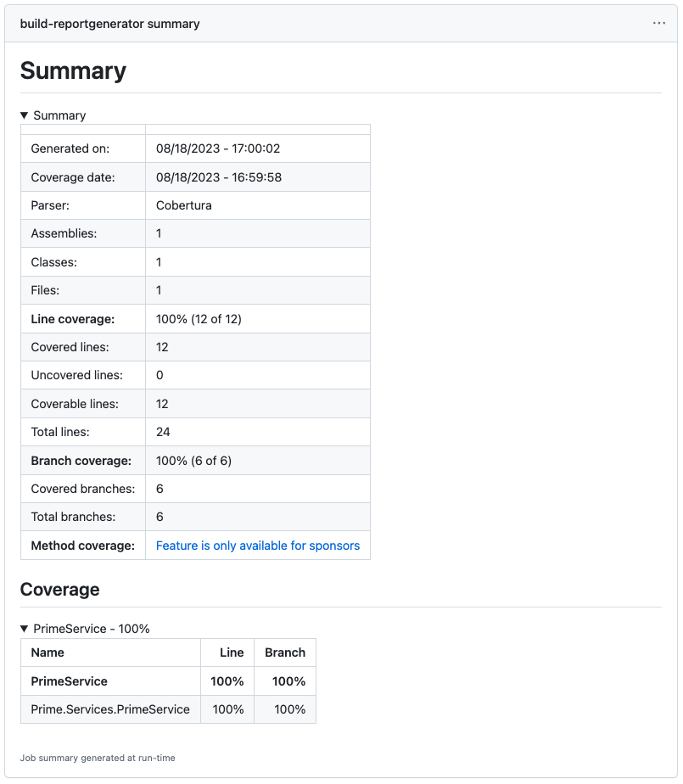Viewport: 683px width, 784px height.
Task: Click the Branch coverage 100% (6 of 6) cell
Action: click(x=193, y=461)
